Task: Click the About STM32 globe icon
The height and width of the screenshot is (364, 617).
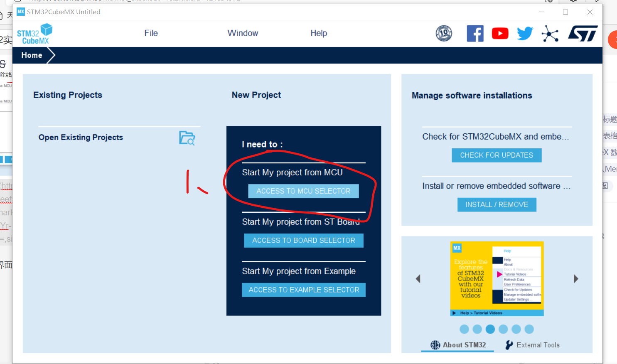Action: 435,345
